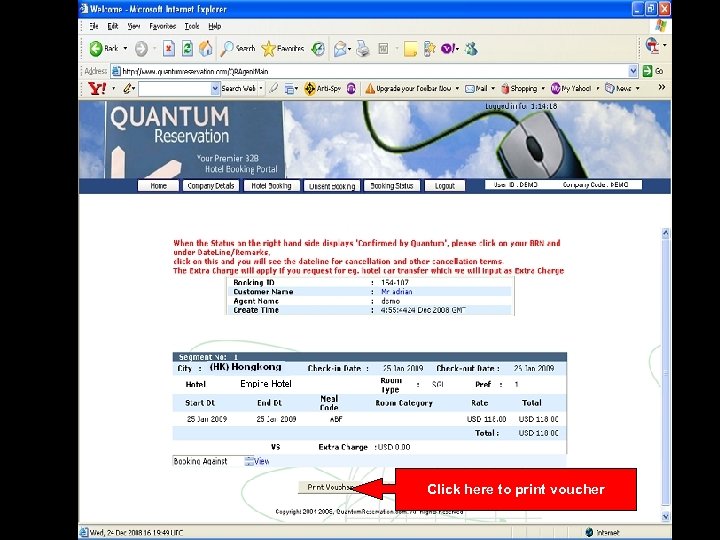Image resolution: width=720 pixels, height=540 pixels.
Task: Click the Print Voucher button
Action: (x=330, y=487)
